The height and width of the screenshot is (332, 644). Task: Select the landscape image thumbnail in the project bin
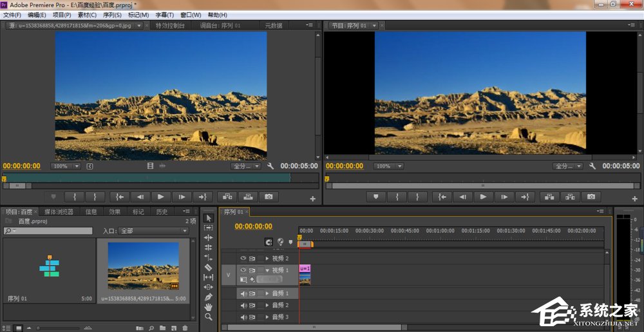(x=143, y=265)
